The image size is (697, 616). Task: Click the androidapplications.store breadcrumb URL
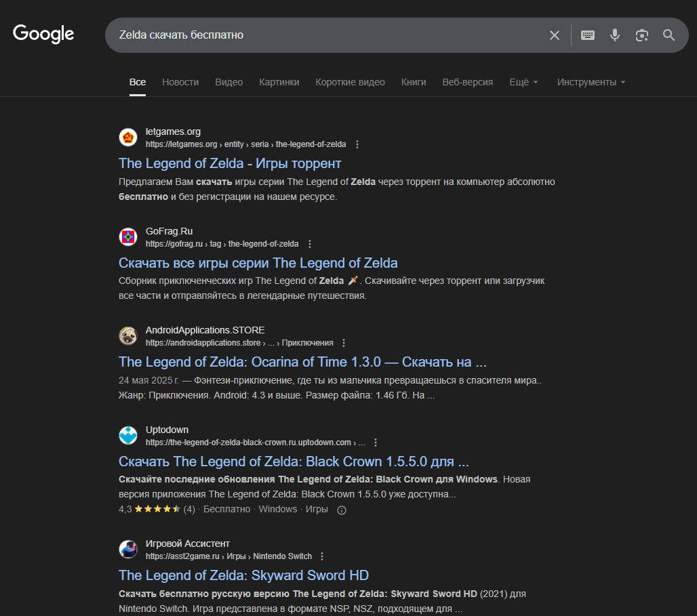pyautogui.click(x=239, y=343)
